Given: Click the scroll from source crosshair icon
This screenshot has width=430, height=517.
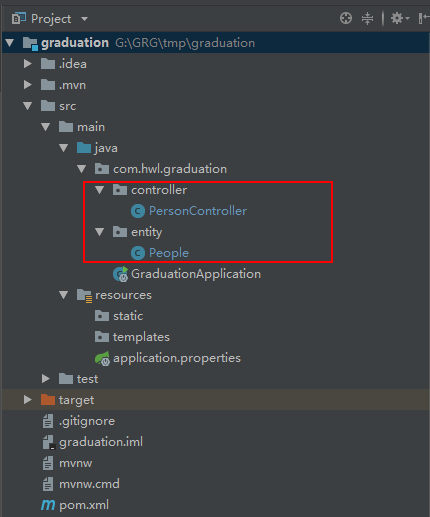Looking at the screenshot, I should pos(346,18).
